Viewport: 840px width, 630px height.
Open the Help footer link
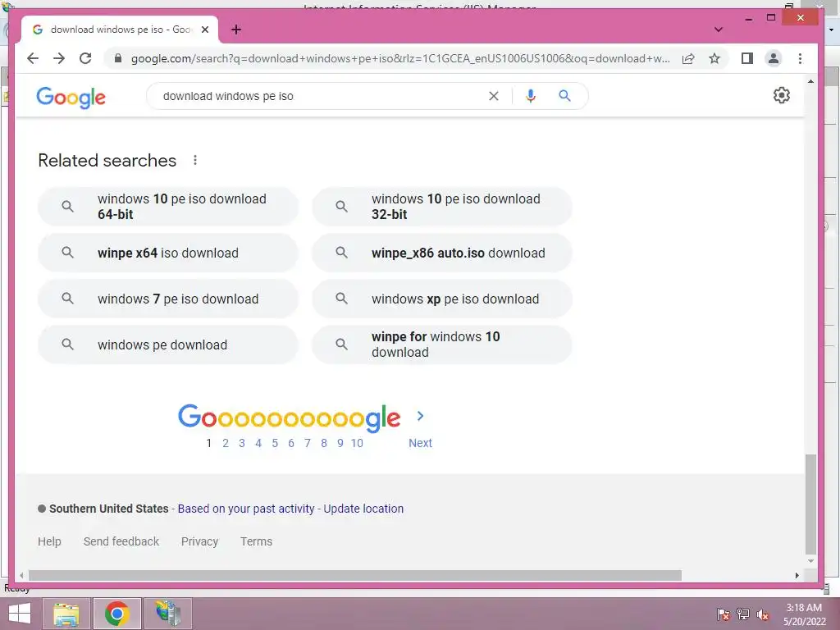49,541
